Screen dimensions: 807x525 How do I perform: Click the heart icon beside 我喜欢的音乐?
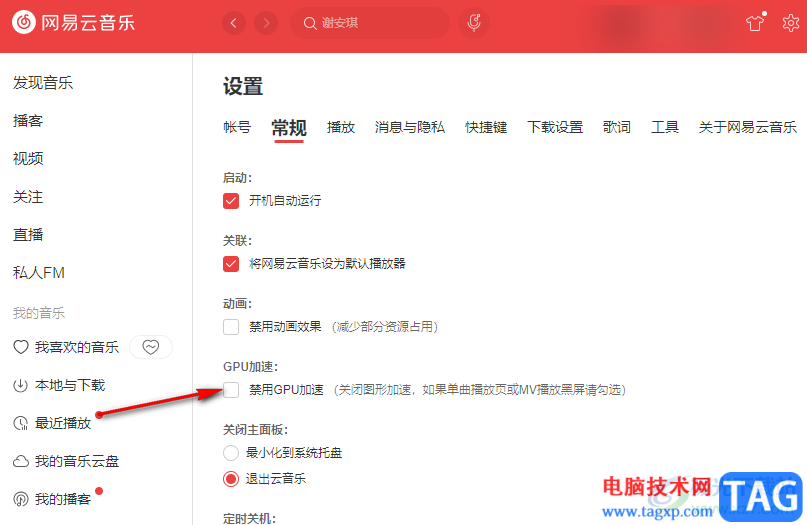(21, 347)
